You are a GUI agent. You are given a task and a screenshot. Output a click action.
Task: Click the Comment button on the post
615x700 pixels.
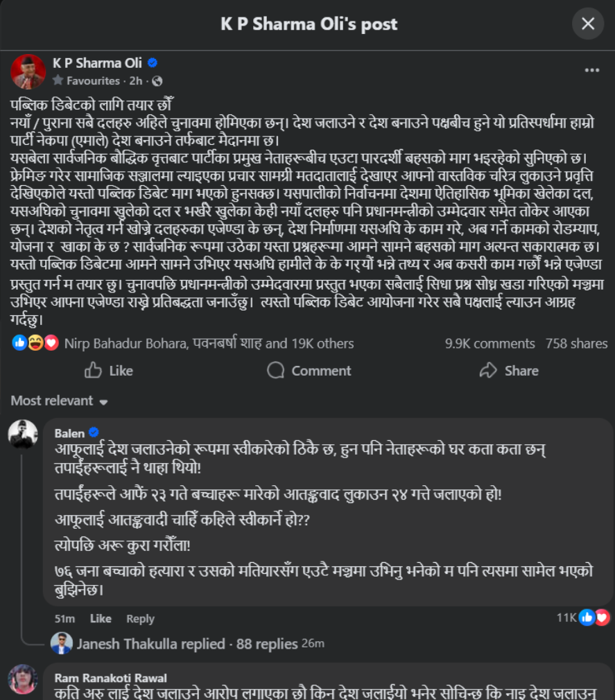tap(309, 371)
